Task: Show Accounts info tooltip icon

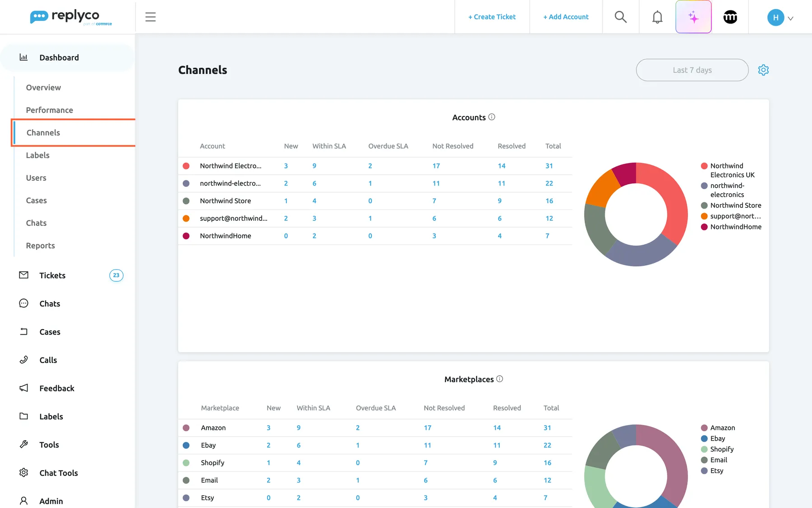Action: tap(492, 117)
